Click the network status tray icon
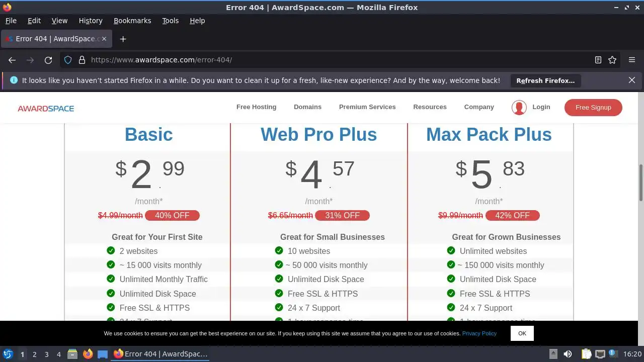This screenshot has height=362, width=644. coord(600,354)
